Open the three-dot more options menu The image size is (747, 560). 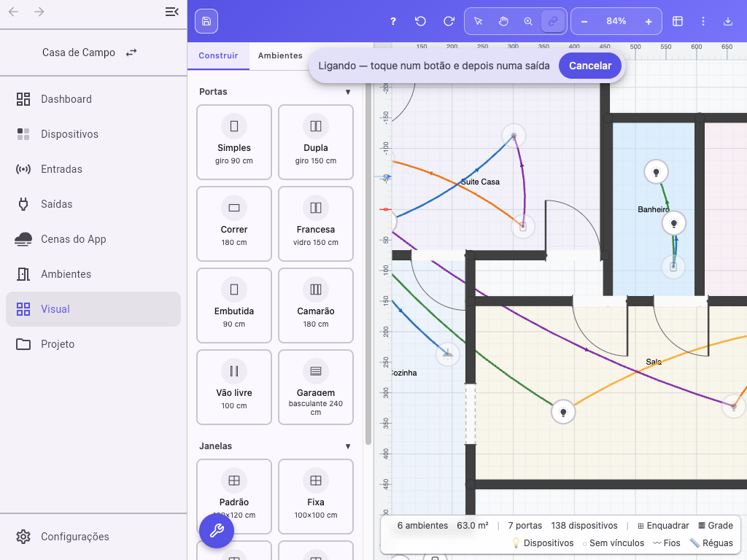tap(703, 21)
